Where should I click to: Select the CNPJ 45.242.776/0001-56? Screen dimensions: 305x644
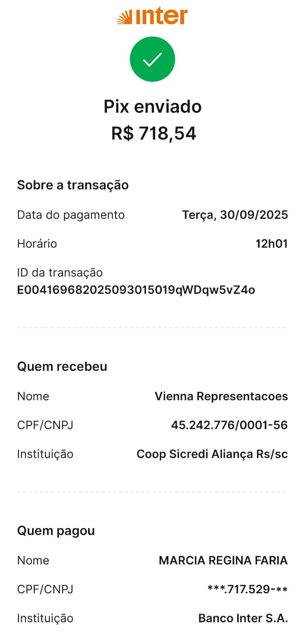tap(229, 425)
